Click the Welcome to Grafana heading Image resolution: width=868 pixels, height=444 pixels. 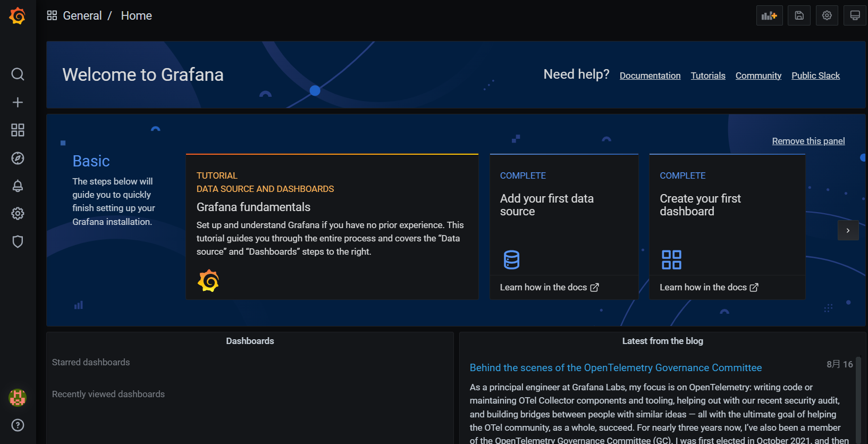click(143, 74)
